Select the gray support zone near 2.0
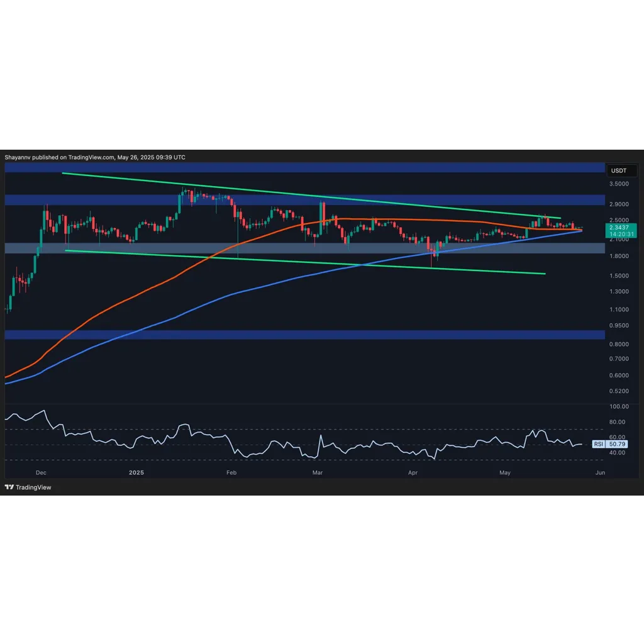 click(x=305, y=248)
